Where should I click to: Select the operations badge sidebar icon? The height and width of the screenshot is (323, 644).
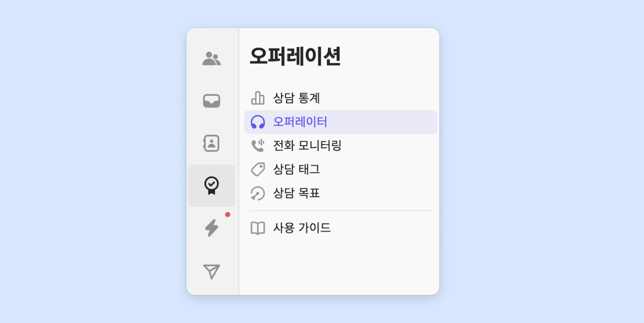pos(211,185)
